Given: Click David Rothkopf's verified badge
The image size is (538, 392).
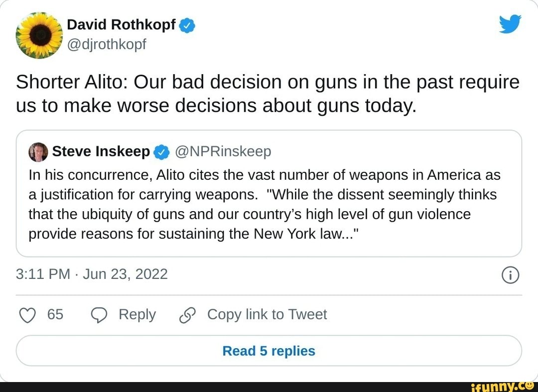Looking at the screenshot, I should click(187, 24).
